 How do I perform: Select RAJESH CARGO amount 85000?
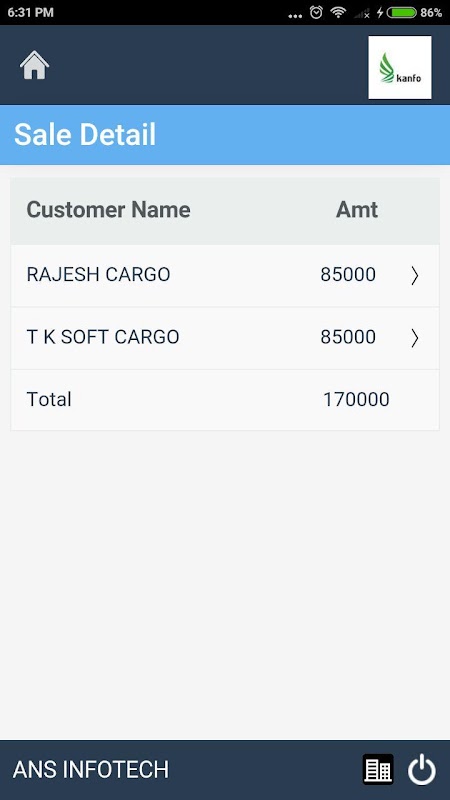[x=348, y=274]
